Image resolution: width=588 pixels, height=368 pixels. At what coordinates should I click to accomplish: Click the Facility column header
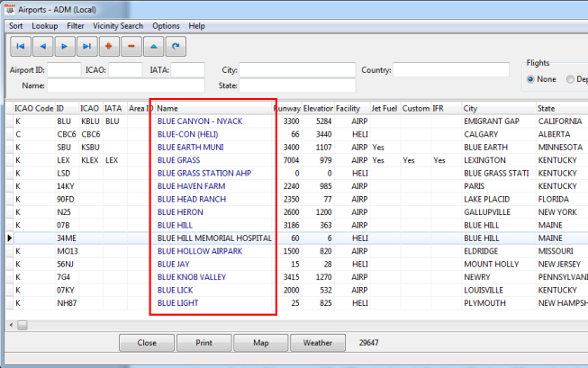click(x=352, y=108)
